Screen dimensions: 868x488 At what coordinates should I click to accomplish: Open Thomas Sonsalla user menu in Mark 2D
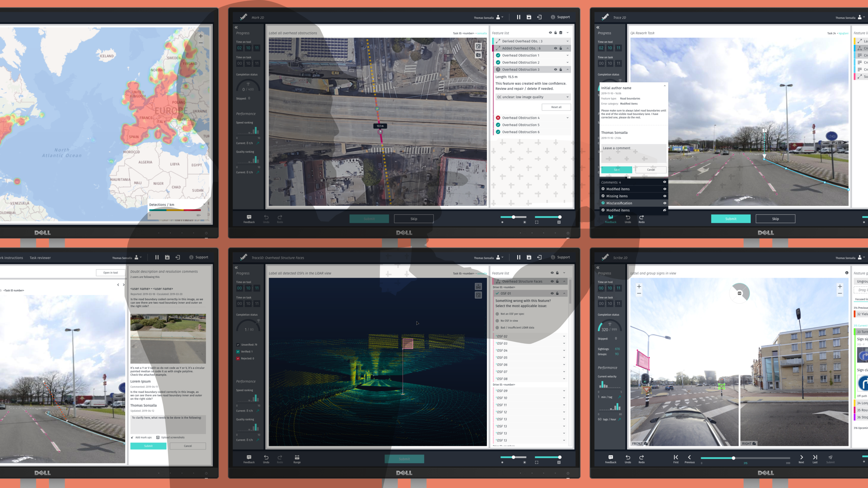pos(489,17)
